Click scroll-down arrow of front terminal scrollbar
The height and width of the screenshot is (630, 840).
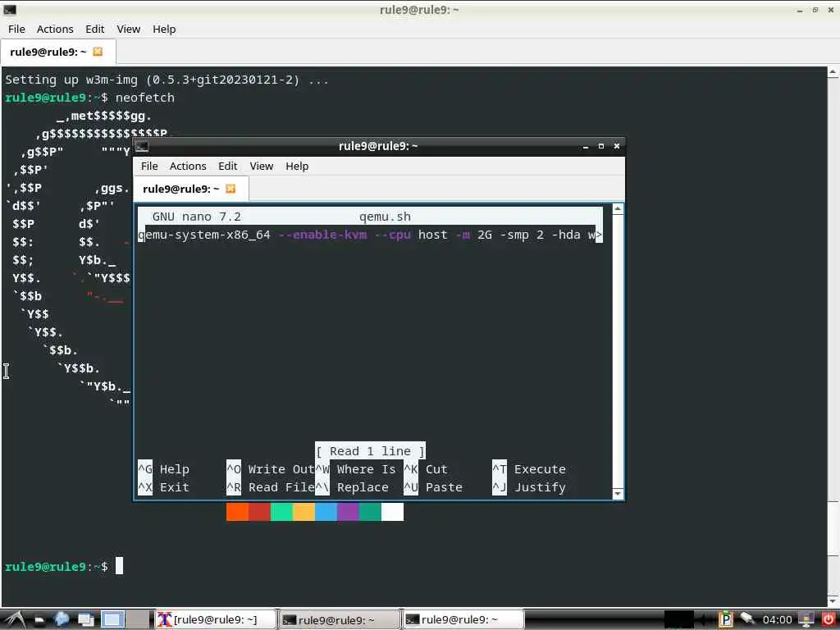[x=618, y=494]
